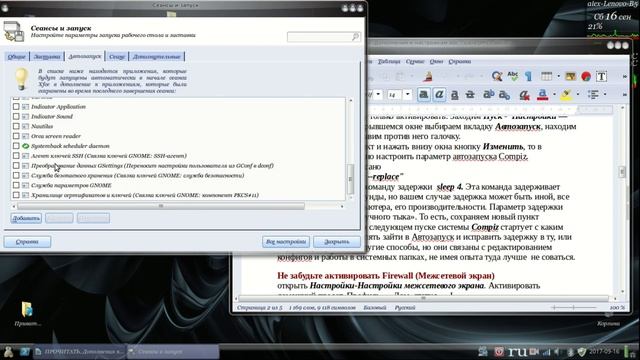The width and height of the screenshot is (640, 360).
Task: Expand the standard toolbar overflow chevron
Action: (x=624, y=76)
